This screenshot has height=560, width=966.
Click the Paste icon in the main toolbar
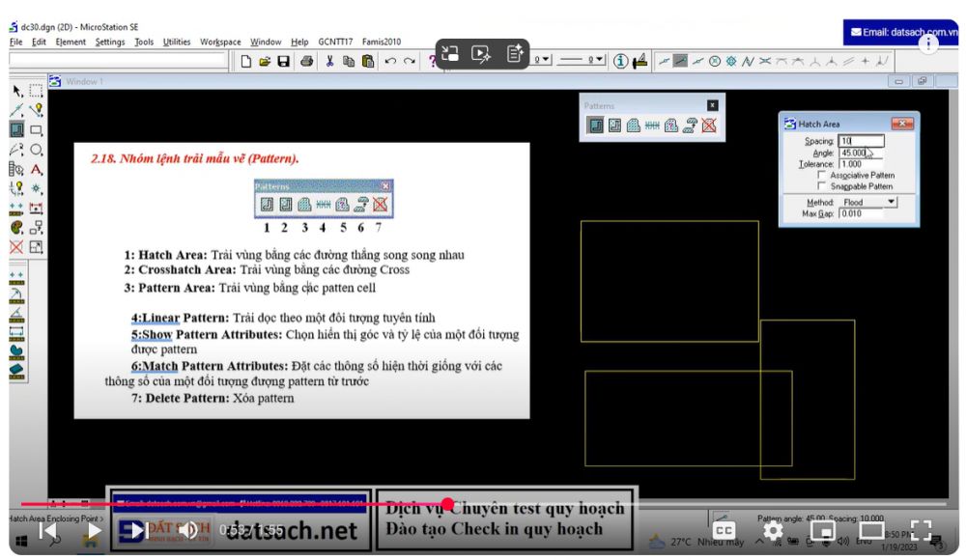367,63
